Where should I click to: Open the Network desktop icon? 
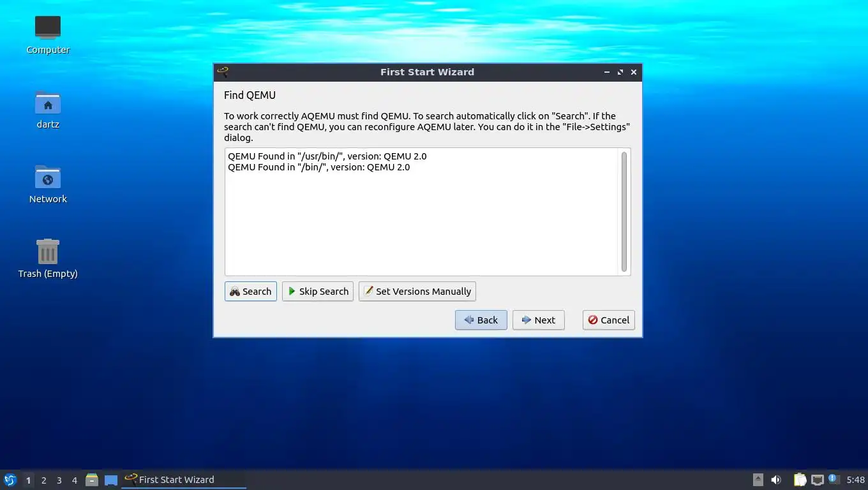tap(48, 184)
